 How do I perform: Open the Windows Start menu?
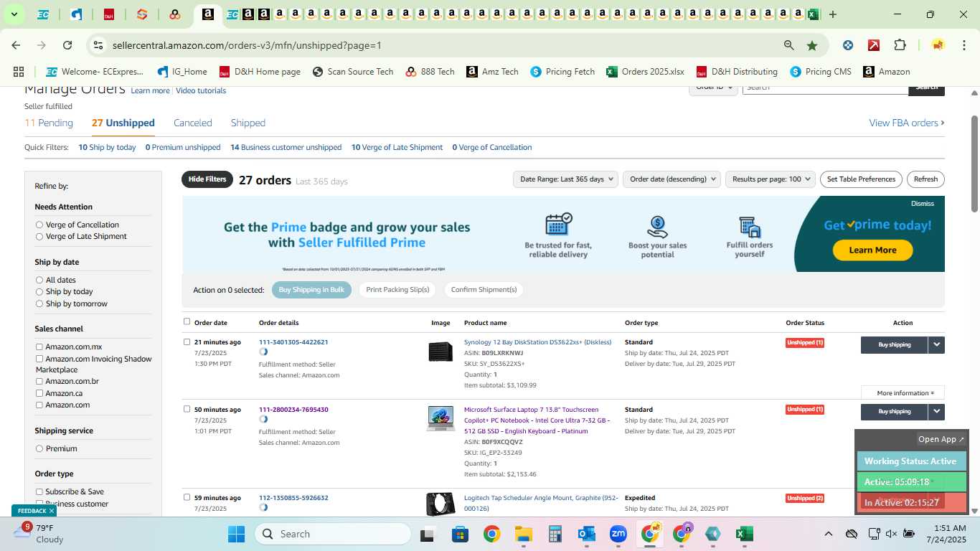[x=236, y=534]
